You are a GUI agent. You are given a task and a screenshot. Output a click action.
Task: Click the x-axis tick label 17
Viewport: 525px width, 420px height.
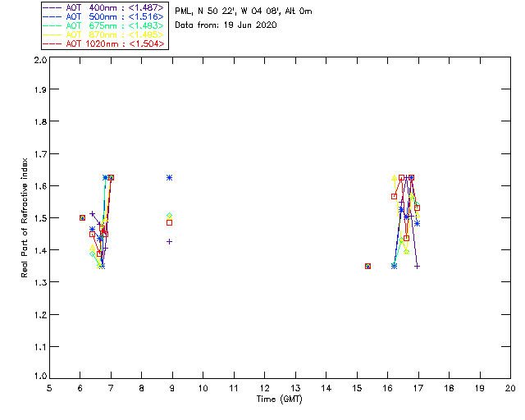(418, 388)
